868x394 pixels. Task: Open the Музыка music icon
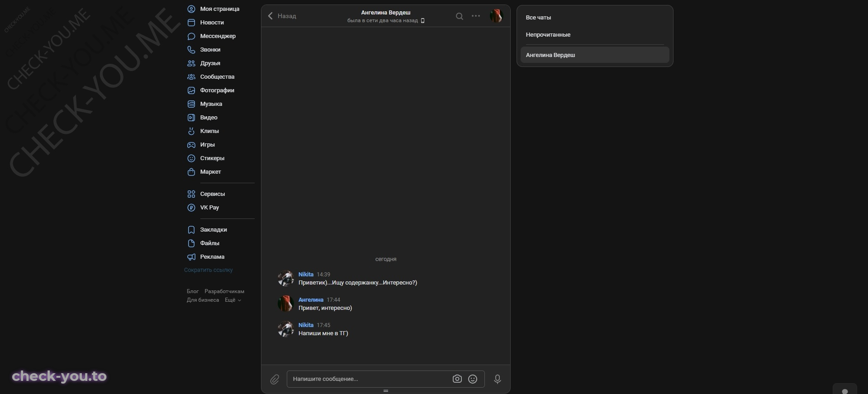click(191, 104)
